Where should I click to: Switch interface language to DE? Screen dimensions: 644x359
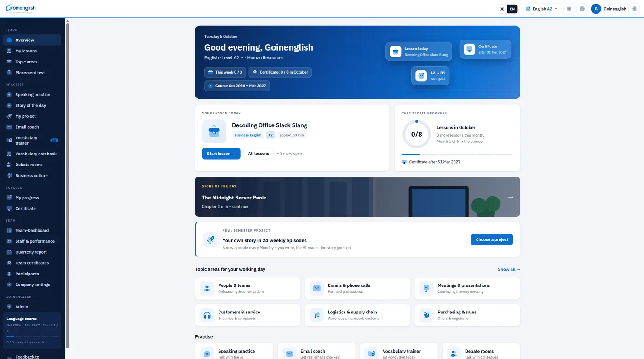(x=502, y=9)
